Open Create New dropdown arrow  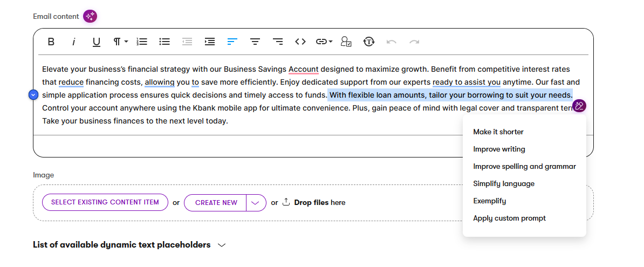(256, 202)
